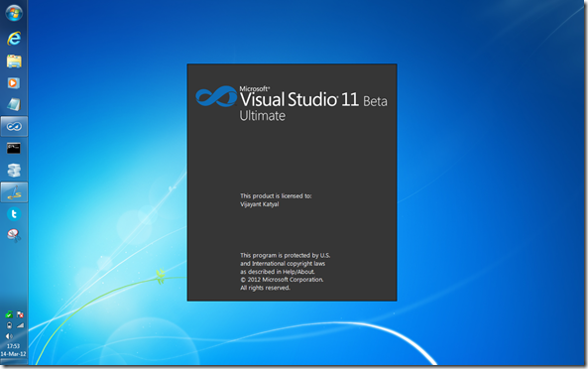This screenshot has height=369, width=588.
Task: Click the battery status tray icon
Action: pyautogui.click(x=9, y=325)
